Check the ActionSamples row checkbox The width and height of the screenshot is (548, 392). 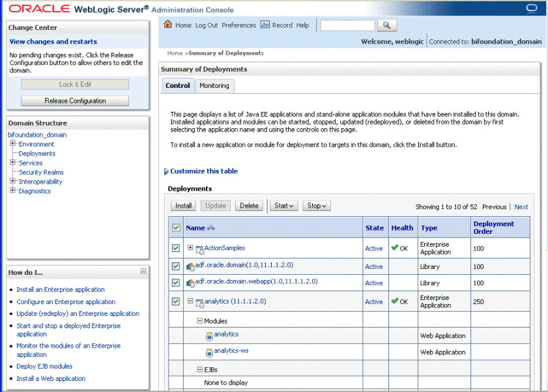click(175, 248)
